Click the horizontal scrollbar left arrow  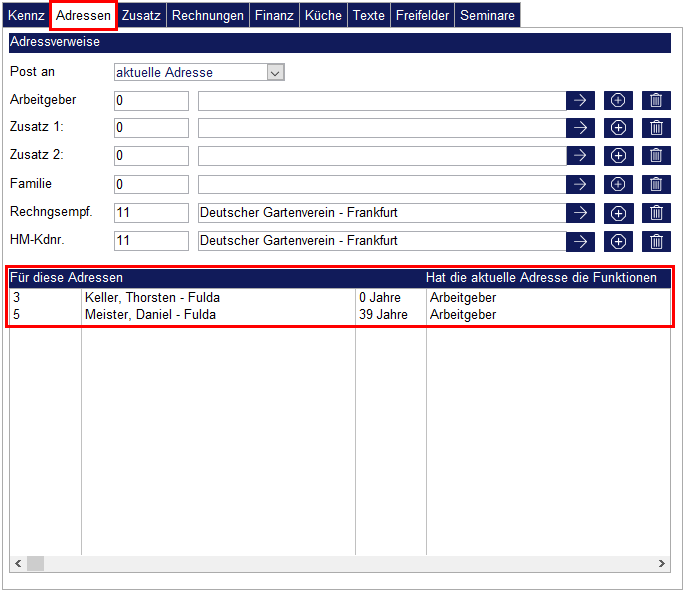pos(18,564)
